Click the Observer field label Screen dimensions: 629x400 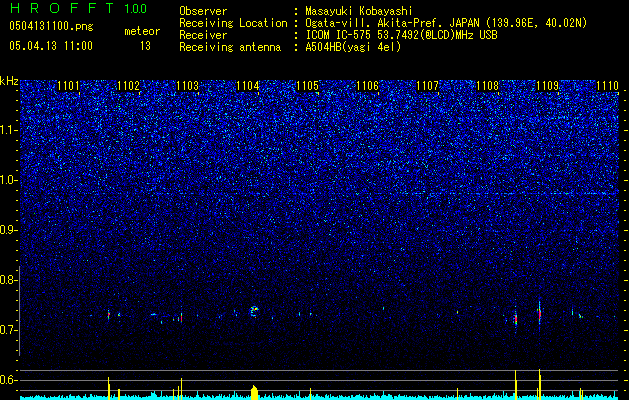(x=203, y=11)
